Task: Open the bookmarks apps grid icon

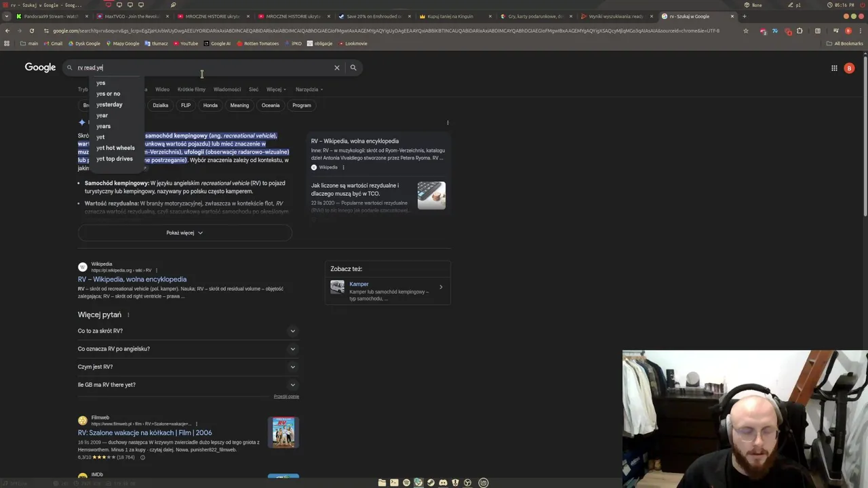Action: pyautogui.click(x=7, y=43)
